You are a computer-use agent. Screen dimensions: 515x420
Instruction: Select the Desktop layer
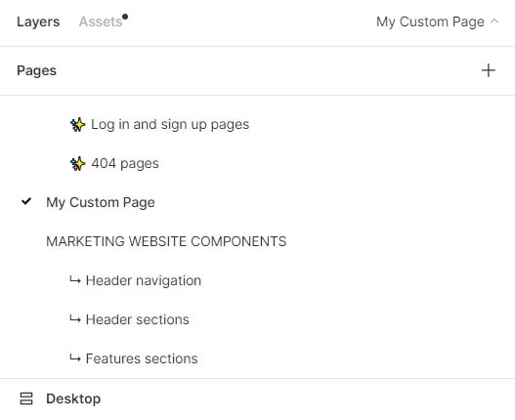(73, 399)
